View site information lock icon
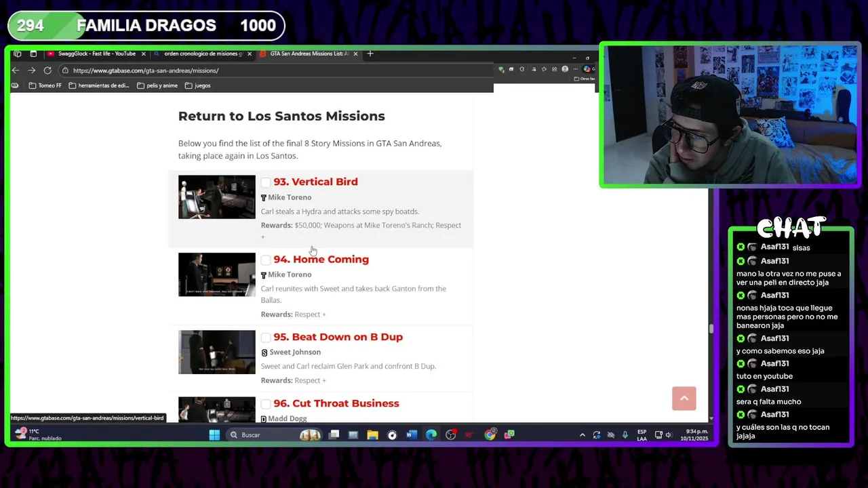 (x=65, y=70)
